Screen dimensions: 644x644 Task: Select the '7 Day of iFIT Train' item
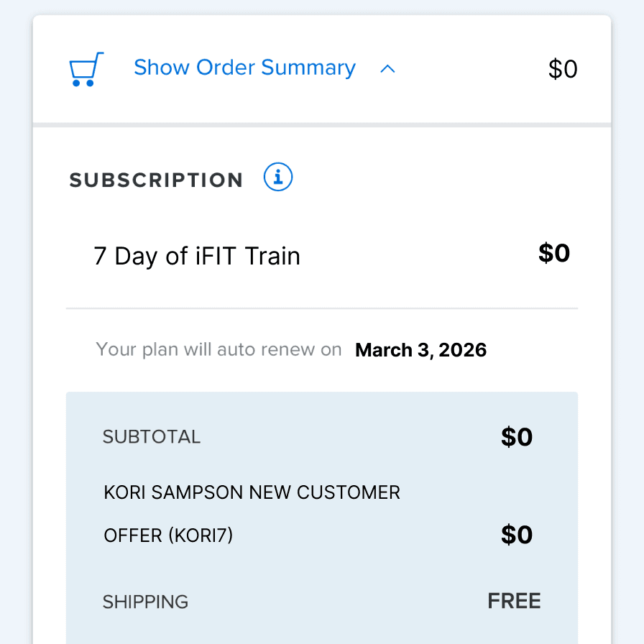[196, 256]
